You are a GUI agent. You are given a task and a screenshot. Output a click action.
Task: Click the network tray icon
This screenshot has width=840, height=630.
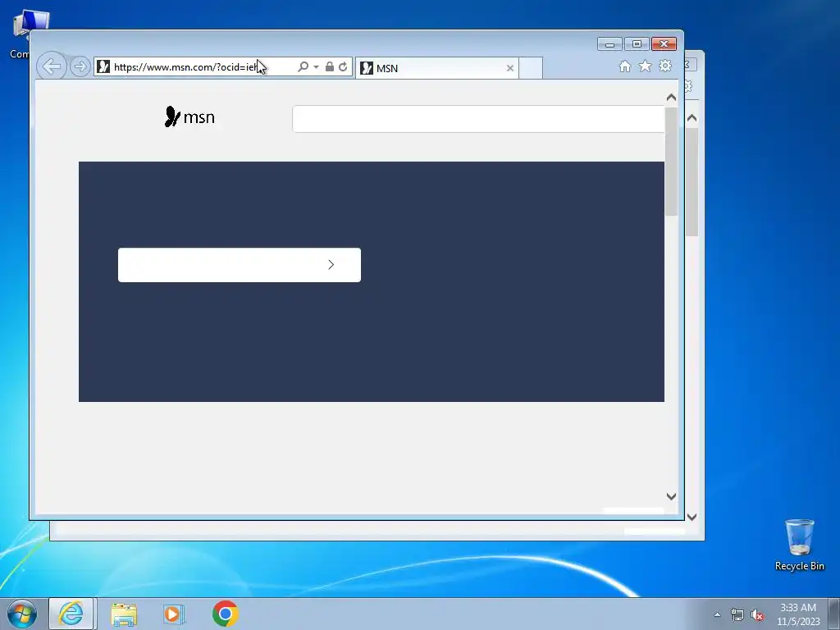point(737,615)
